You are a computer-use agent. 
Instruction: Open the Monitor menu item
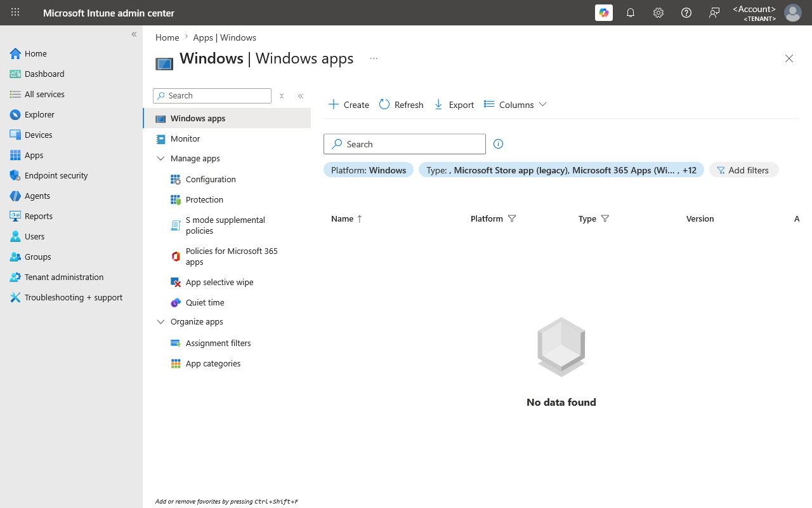[227, 138]
